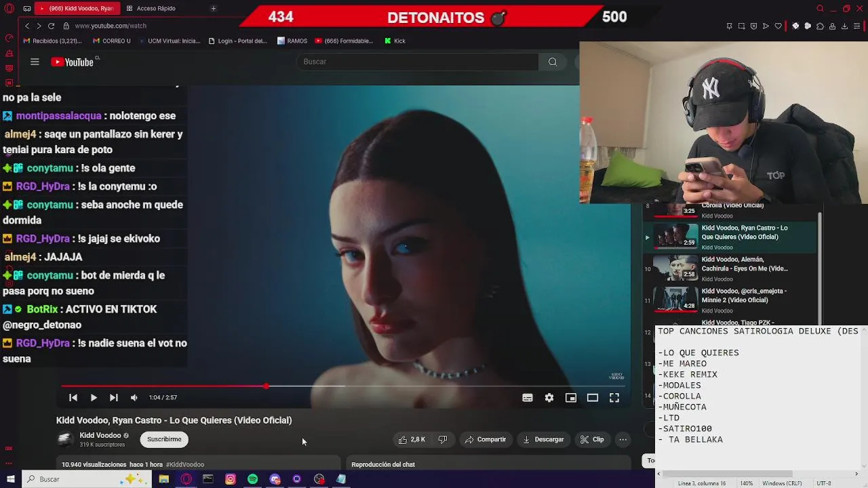Image resolution: width=868 pixels, height=488 pixels.
Task: Toggle subtitles in the video player
Action: 528,398
